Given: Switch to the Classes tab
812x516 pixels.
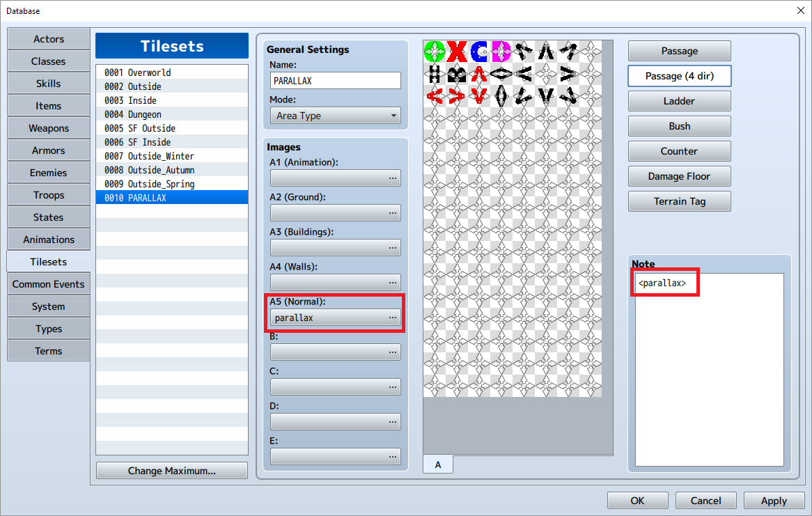Looking at the screenshot, I should (49, 61).
